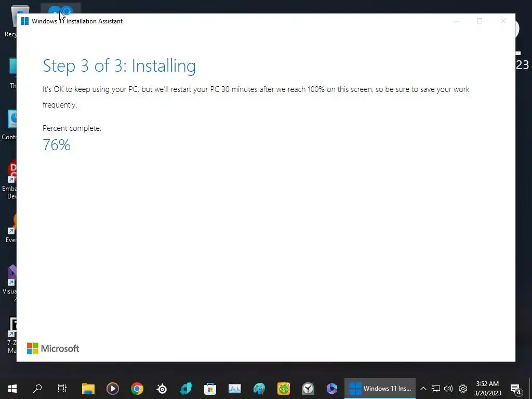Open taskbar Search magnifier
Viewport: 532px width, 399px height.
37,388
